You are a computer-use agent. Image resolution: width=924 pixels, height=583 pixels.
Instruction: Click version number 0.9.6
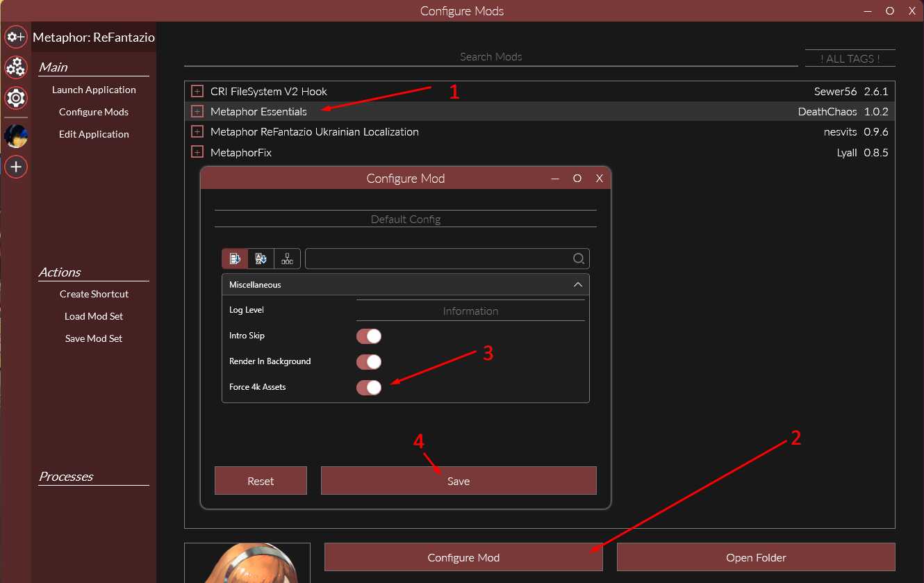(x=876, y=131)
